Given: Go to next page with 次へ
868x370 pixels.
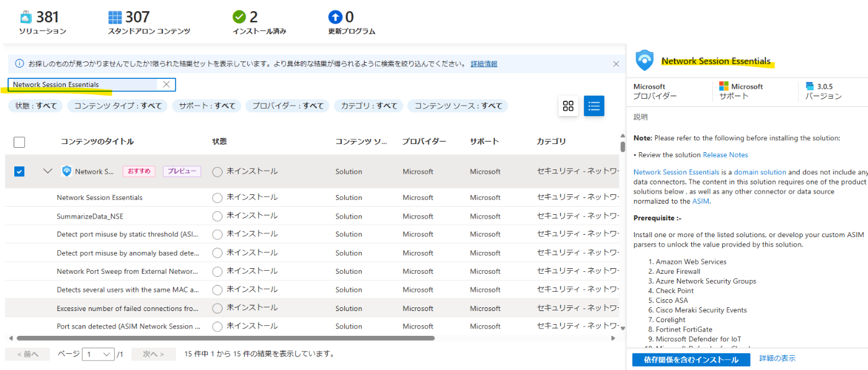Looking at the screenshot, I should 153,354.
